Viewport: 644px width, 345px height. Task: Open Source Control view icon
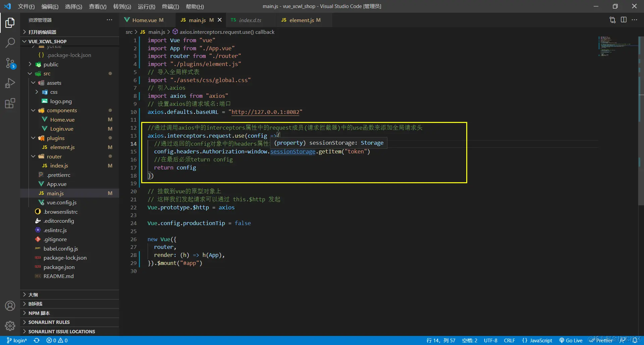click(10, 63)
